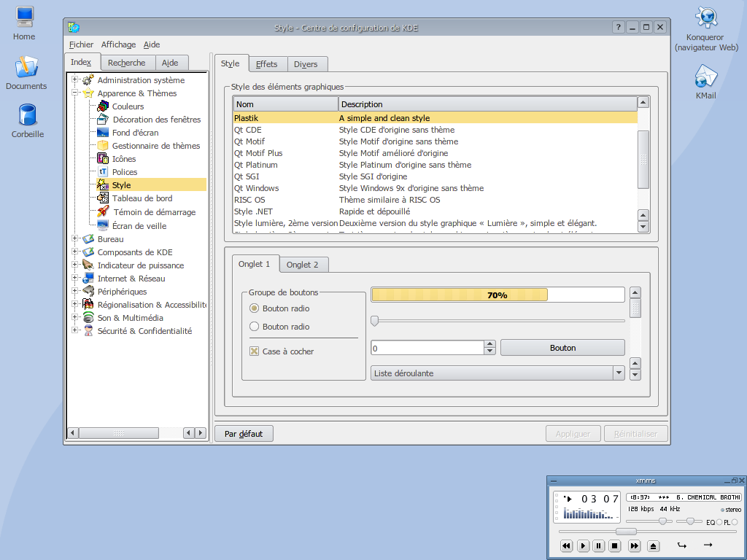Switch to the Effets tab
The image size is (747, 560).
266,64
